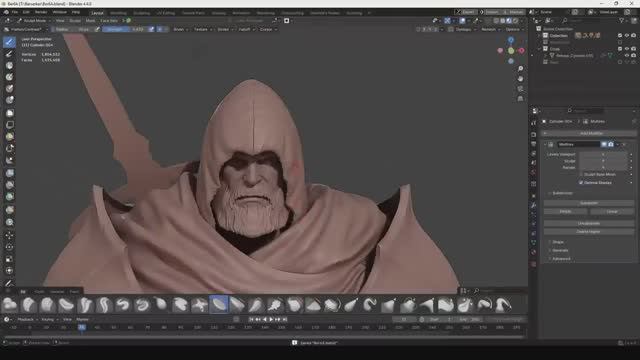Image resolution: width=640 pixels, height=360 pixels.
Task: Select the Annotate pencil tool
Action: pyautogui.click(x=9, y=282)
